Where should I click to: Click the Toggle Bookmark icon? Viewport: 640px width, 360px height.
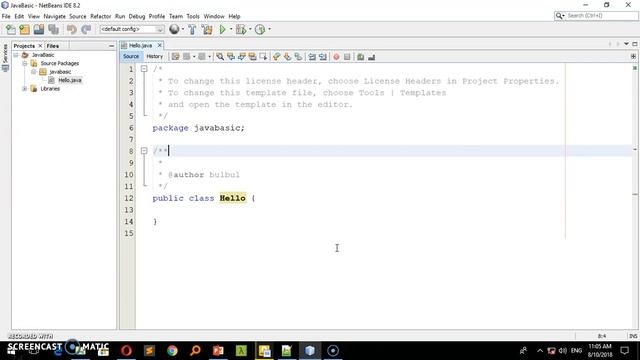298,57
